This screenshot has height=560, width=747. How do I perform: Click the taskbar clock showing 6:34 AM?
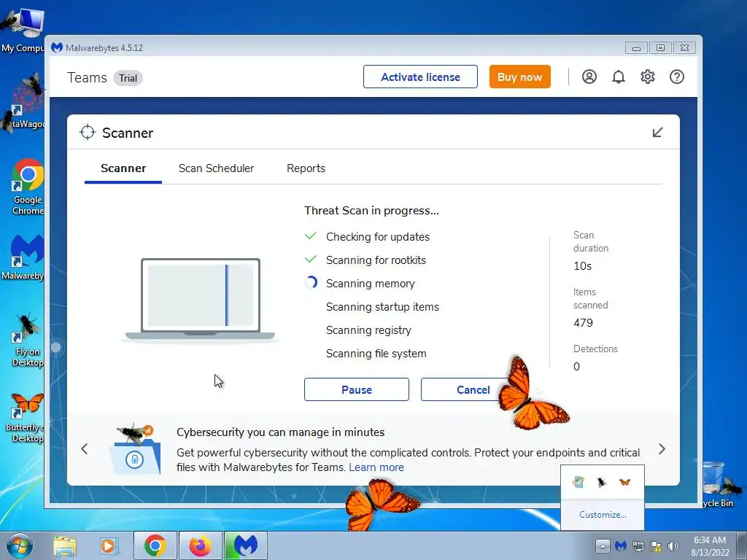(710, 546)
